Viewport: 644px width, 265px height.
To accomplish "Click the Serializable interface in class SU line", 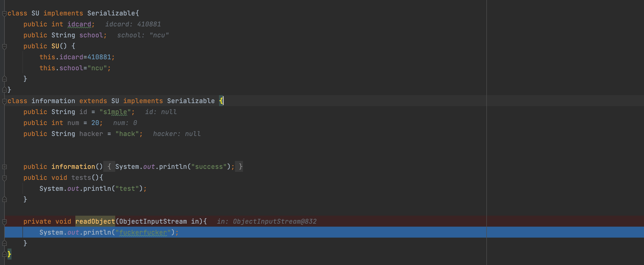I will [x=111, y=13].
